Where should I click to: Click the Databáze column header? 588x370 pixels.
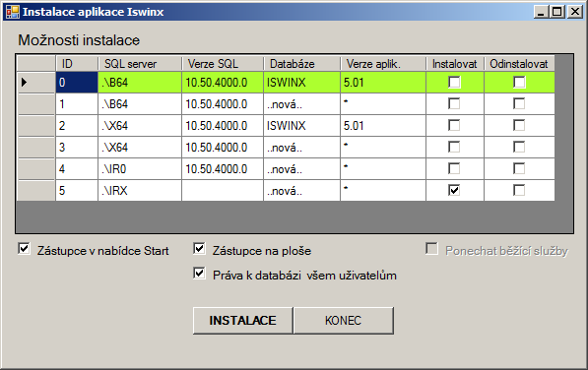(x=301, y=64)
